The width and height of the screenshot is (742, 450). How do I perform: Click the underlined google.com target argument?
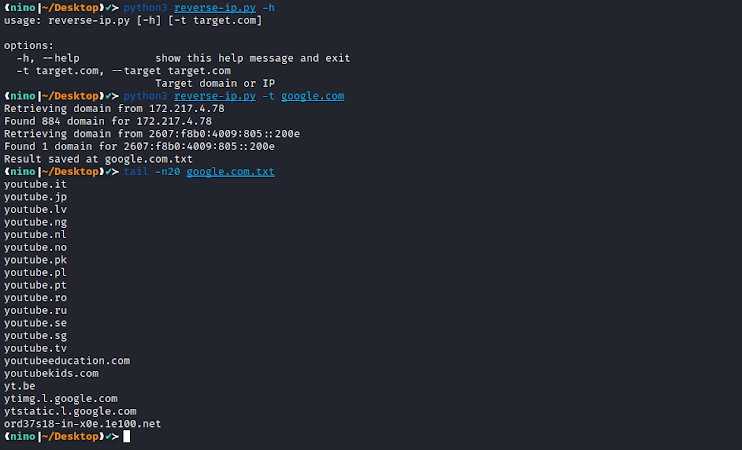point(312,96)
